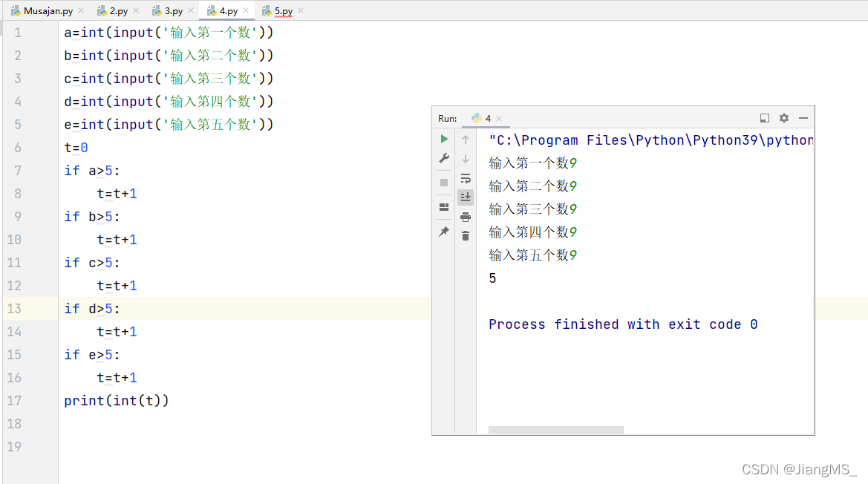Click the 't=t+1' on line 16
This screenshot has height=484, width=868.
[x=117, y=378]
